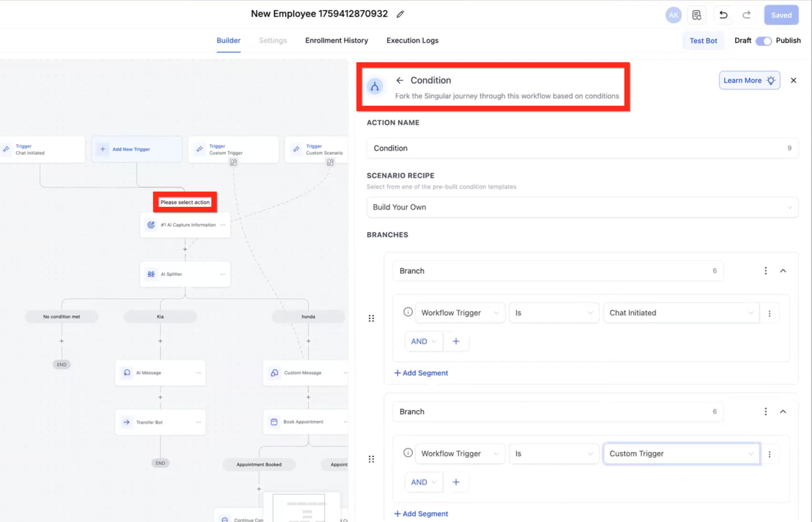Toggle the Draft/Publish switch

pos(763,41)
